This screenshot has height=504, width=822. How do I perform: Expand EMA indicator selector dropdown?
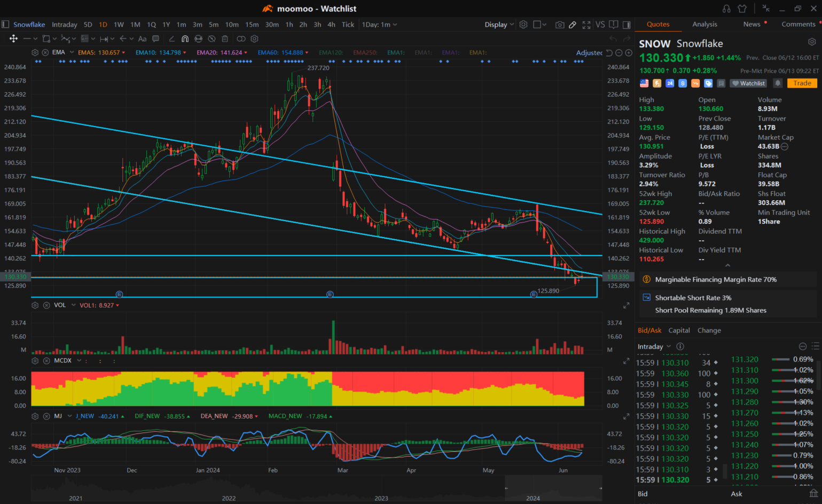(x=72, y=52)
